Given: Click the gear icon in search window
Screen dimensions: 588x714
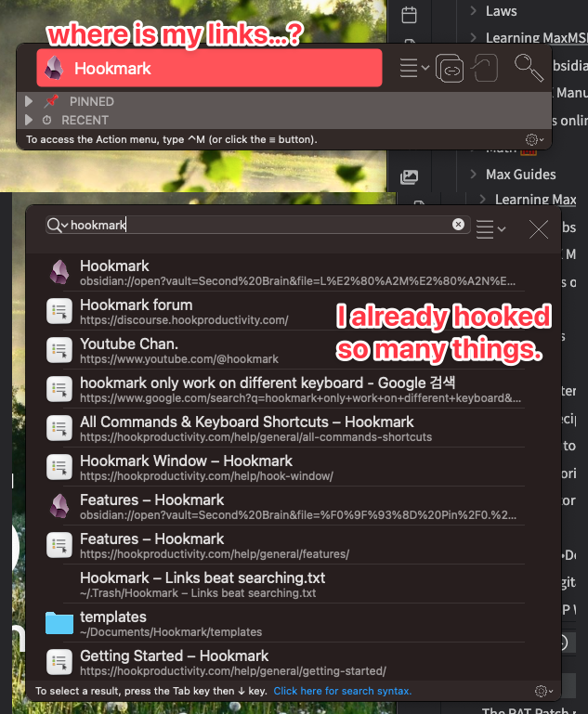Looking at the screenshot, I should [x=543, y=691].
